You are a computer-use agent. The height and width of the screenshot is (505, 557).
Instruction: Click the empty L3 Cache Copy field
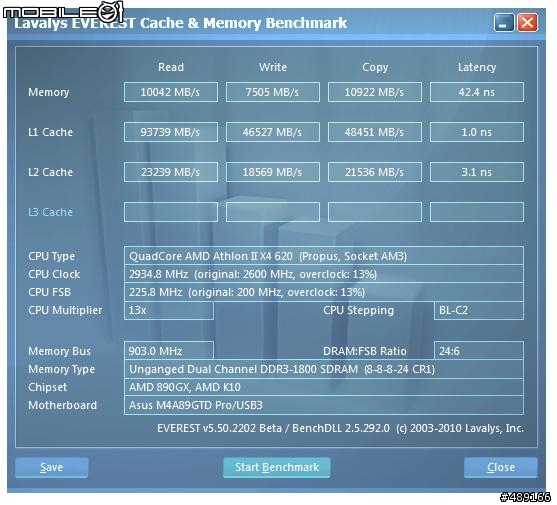[x=375, y=212]
